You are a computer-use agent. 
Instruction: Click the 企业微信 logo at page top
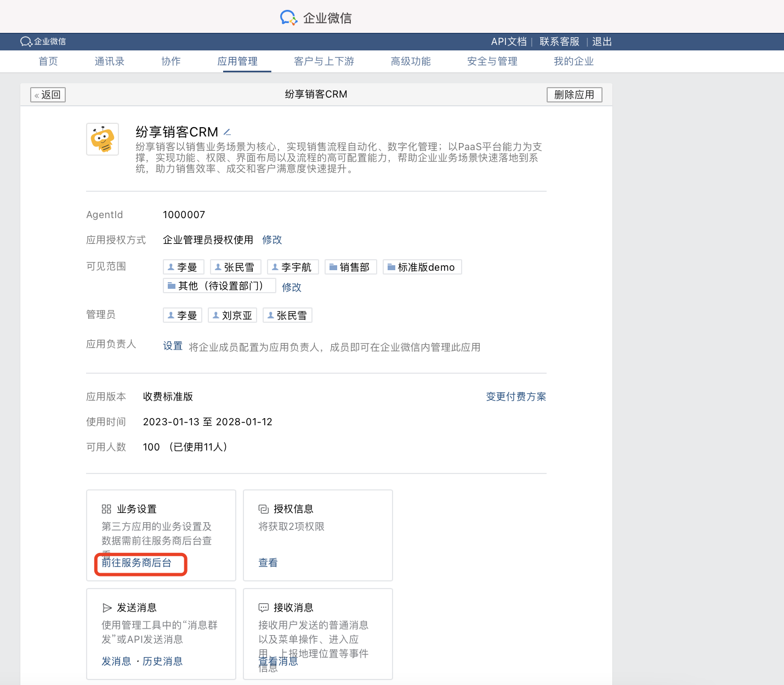pyautogui.click(x=316, y=18)
